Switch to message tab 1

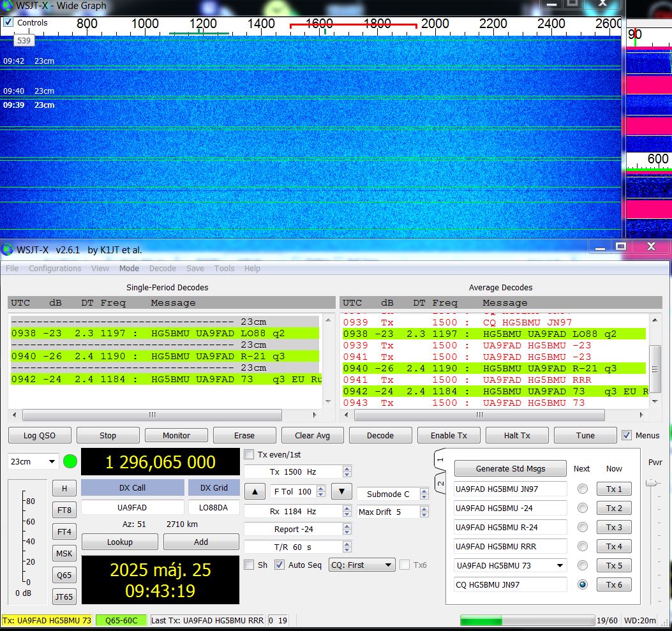[x=440, y=460]
